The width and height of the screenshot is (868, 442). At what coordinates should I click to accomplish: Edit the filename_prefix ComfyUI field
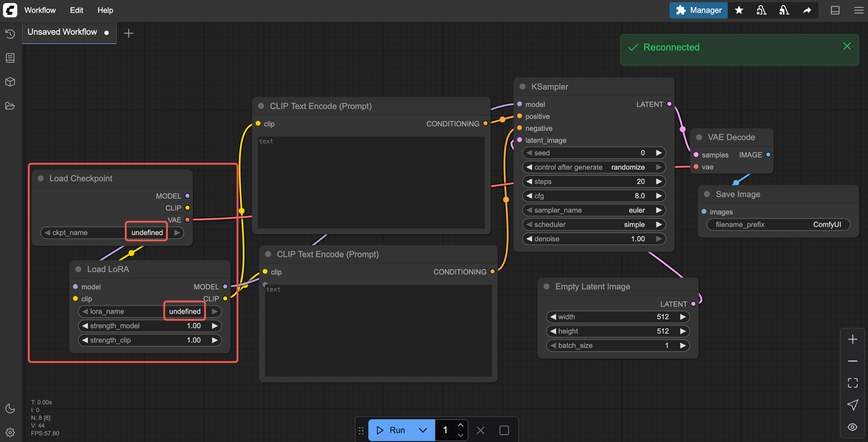(778, 224)
